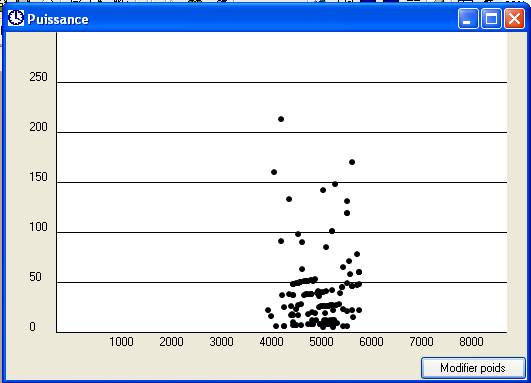The width and height of the screenshot is (531, 383).
Task: Click the 8000 label on the horizontal axis
Action: tap(471, 342)
